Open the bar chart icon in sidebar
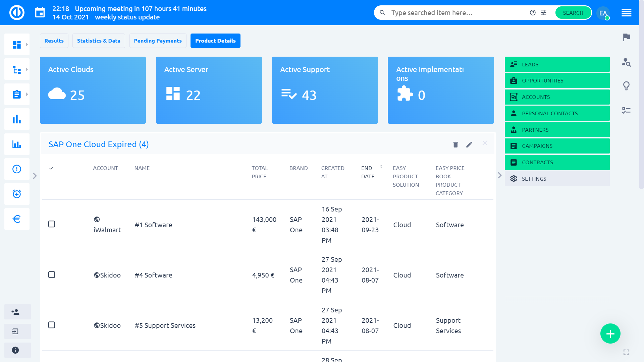This screenshot has width=644, height=362. point(17,119)
